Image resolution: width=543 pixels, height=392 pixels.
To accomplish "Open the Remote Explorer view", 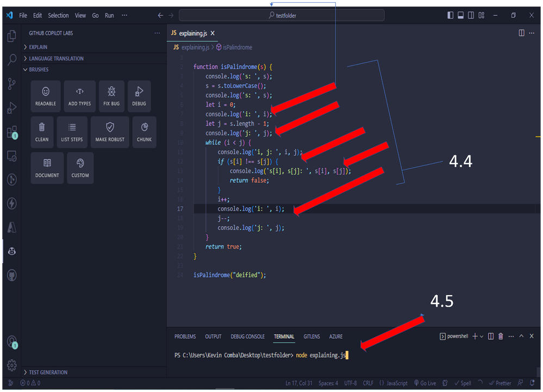I will pyautogui.click(x=12, y=156).
